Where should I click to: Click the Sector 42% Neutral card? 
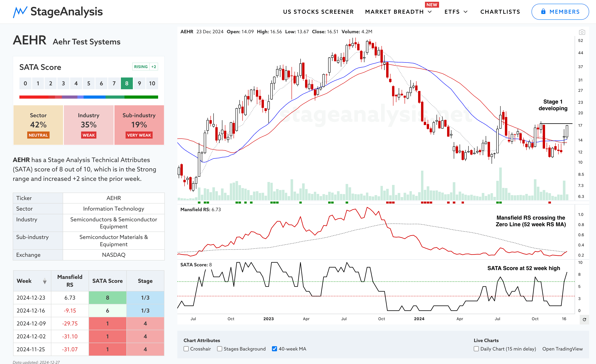[x=38, y=125]
